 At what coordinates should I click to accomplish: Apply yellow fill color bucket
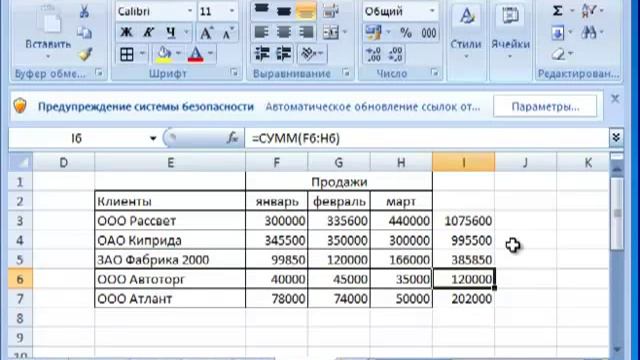164,54
